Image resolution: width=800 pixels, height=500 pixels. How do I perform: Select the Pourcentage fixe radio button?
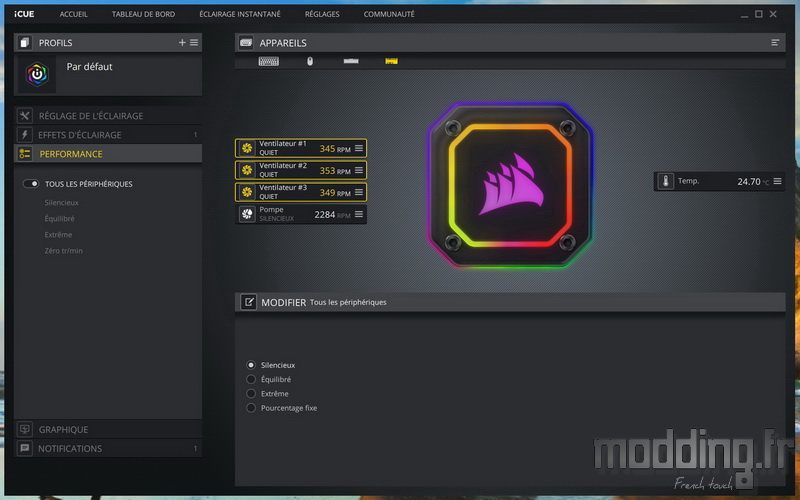251,408
